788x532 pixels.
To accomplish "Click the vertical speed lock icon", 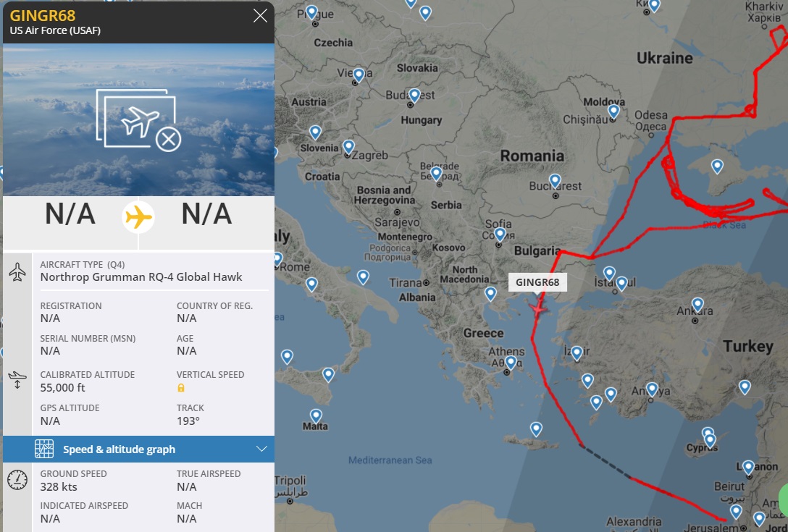I will 181,388.
